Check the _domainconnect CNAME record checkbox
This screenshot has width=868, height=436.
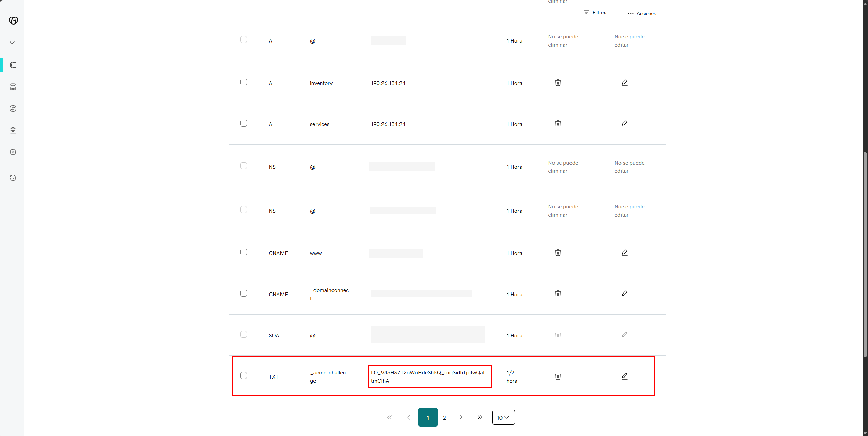click(244, 293)
